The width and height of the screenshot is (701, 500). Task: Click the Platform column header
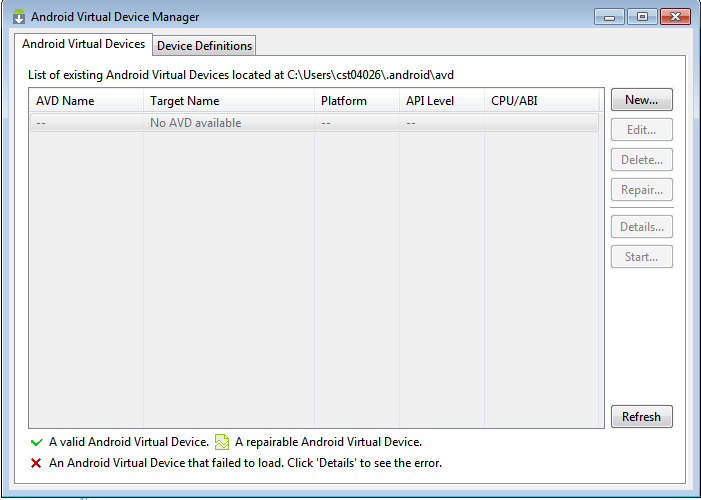click(x=357, y=101)
